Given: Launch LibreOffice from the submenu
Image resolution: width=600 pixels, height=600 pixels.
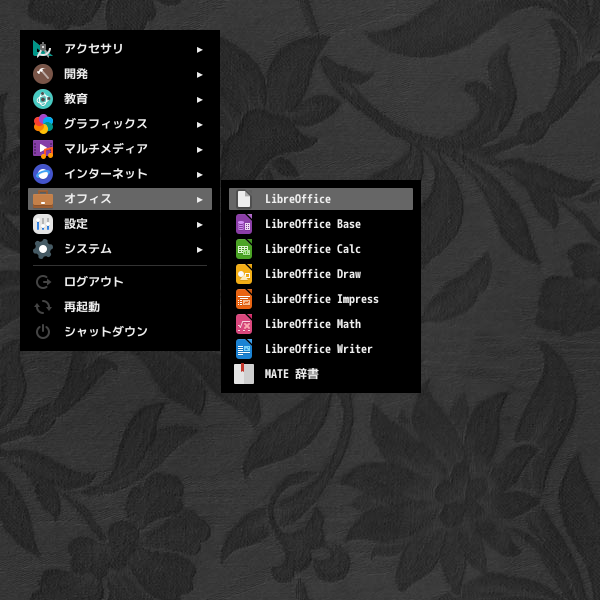Looking at the screenshot, I should (x=321, y=199).
